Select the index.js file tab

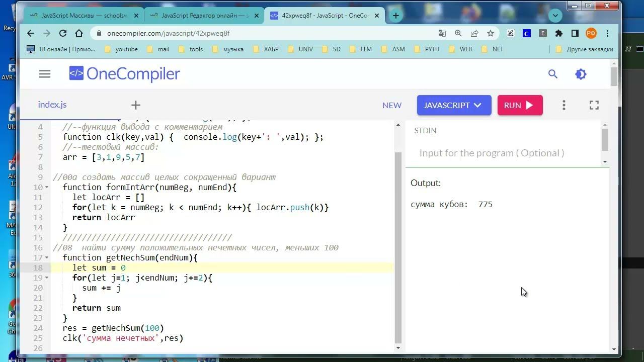(52, 105)
